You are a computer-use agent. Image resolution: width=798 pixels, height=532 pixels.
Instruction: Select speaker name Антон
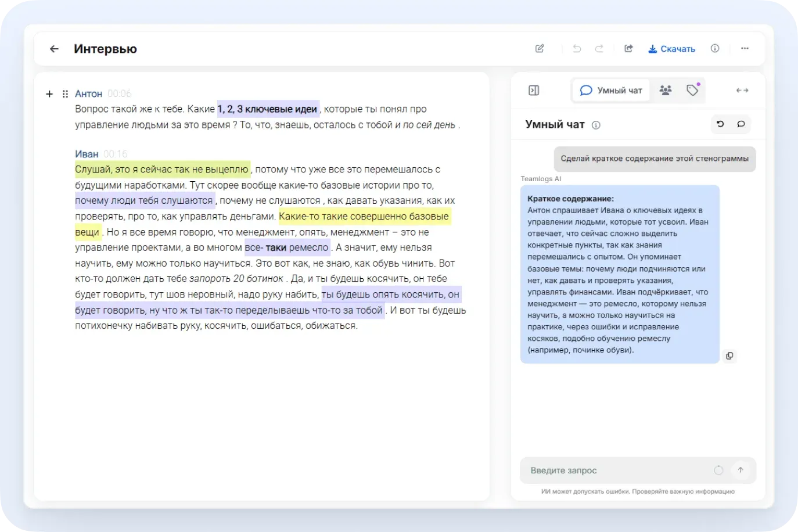88,94
